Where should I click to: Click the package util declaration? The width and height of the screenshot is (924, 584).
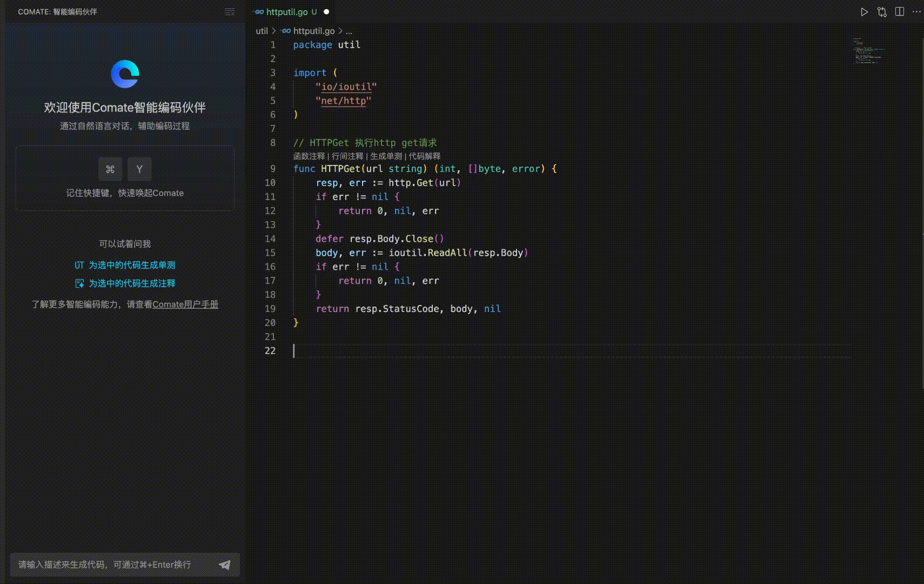point(327,45)
